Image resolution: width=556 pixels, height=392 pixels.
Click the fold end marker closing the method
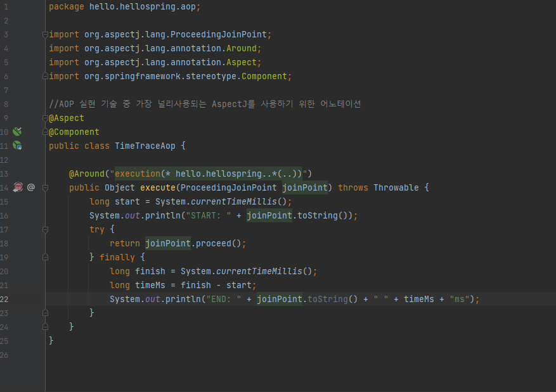45,327
